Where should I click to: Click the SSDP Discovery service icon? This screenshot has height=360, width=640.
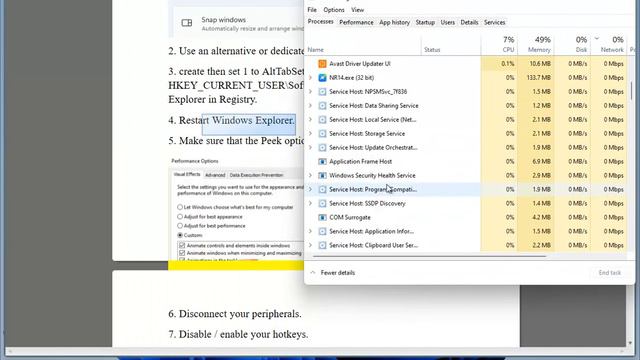322,203
